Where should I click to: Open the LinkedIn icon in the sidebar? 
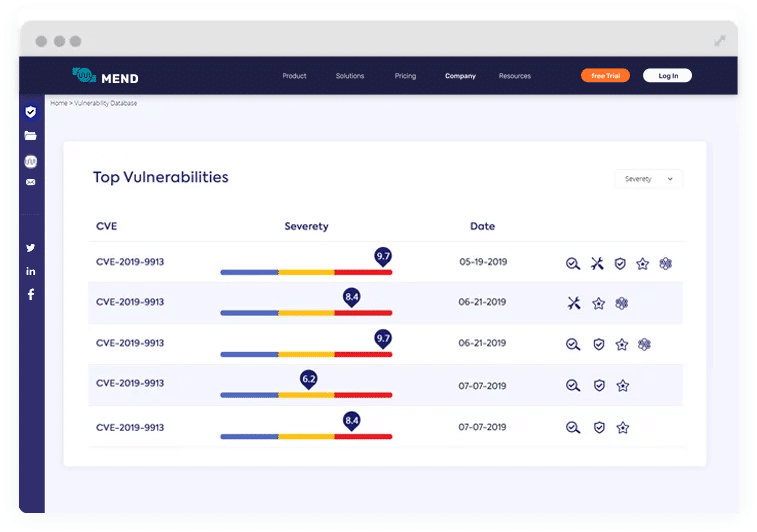[x=31, y=271]
